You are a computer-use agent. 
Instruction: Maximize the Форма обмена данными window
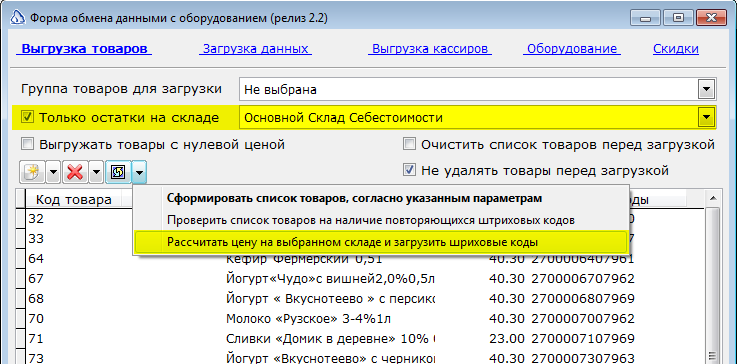point(678,18)
